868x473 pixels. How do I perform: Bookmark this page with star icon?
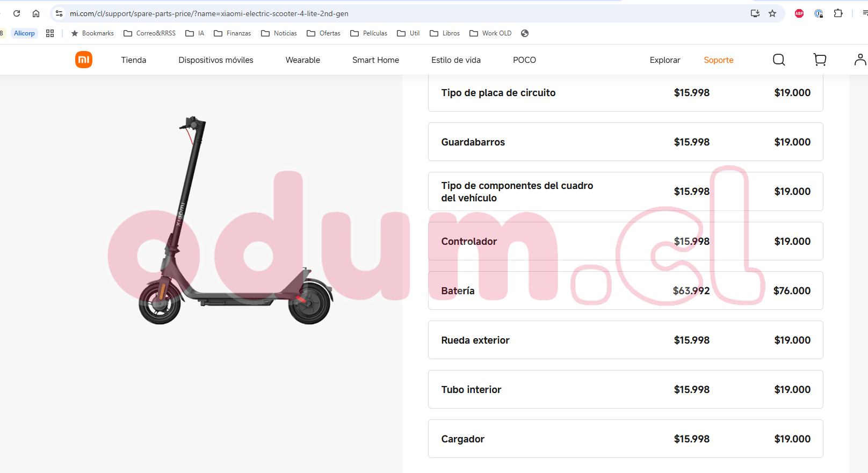(772, 13)
